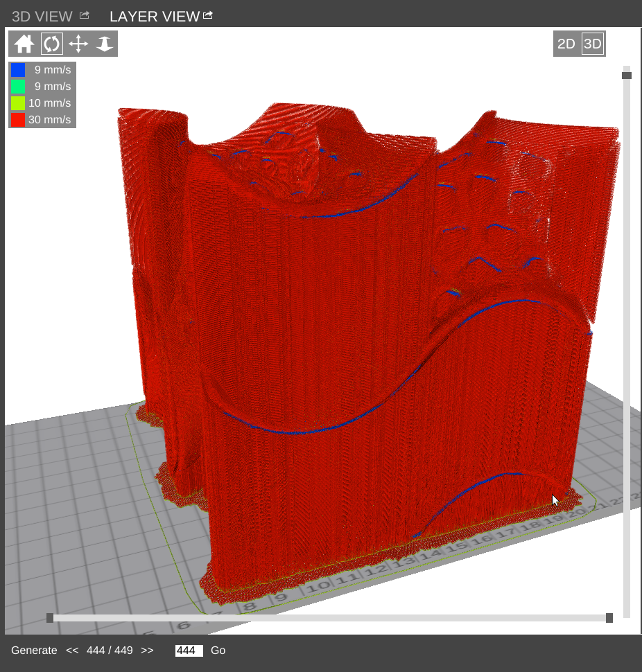Click the layer number input field
Screen dimensions: 642x672
pyautogui.click(x=189, y=651)
